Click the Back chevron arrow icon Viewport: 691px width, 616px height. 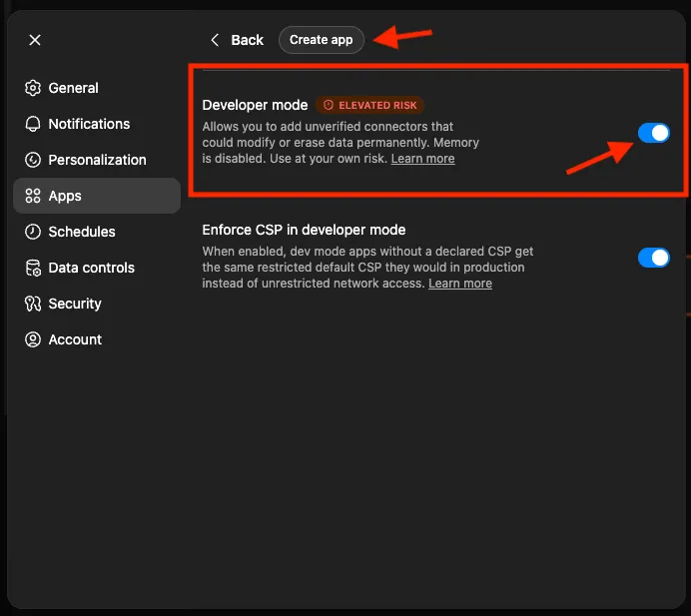(215, 40)
